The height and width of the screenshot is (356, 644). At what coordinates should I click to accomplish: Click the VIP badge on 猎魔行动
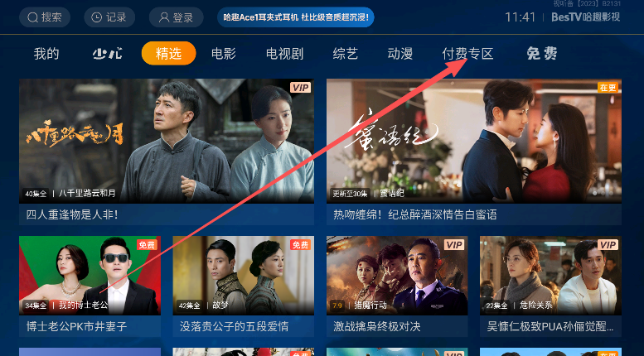(454, 245)
